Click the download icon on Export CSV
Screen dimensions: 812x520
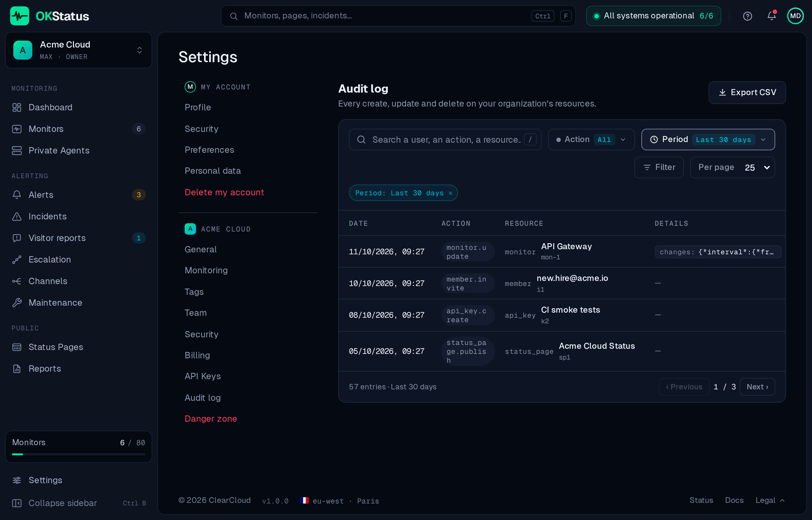coord(722,93)
